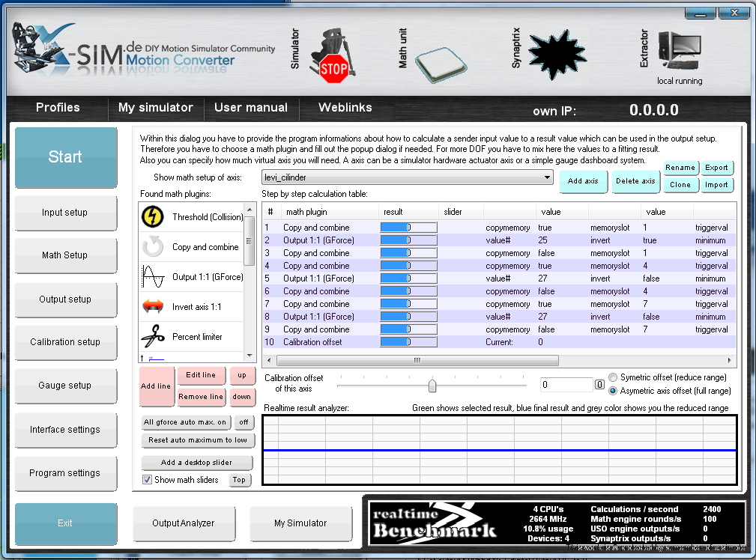
Task: Click the calibration offset slider handle
Action: tap(432, 385)
